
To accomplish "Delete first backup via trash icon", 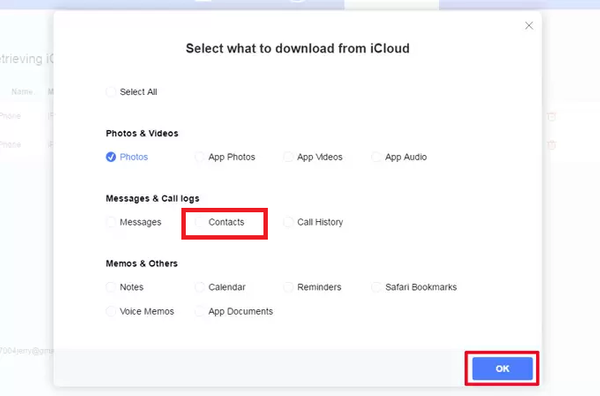I will click(x=551, y=116).
